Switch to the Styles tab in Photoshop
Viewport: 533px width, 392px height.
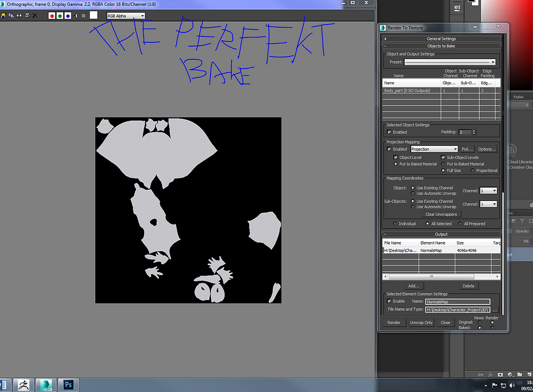[518, 97]
